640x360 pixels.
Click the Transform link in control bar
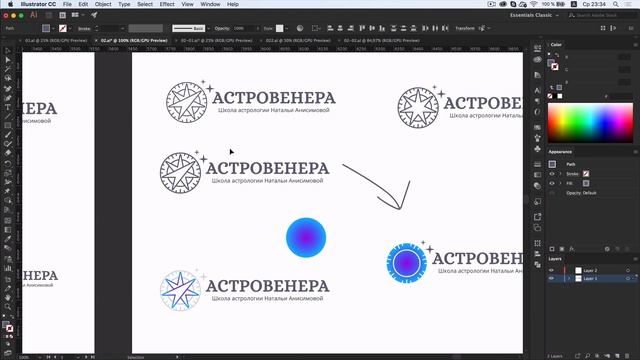(465, 28)
